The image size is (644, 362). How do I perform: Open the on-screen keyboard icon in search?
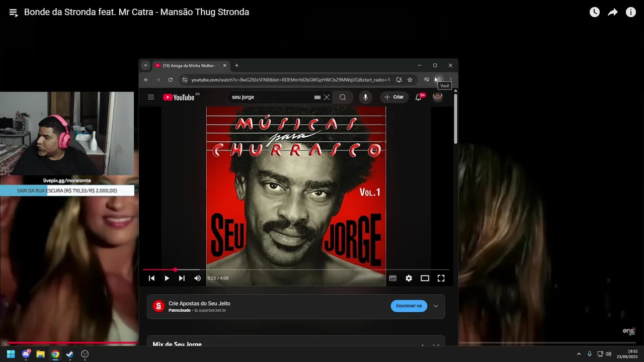317,98
